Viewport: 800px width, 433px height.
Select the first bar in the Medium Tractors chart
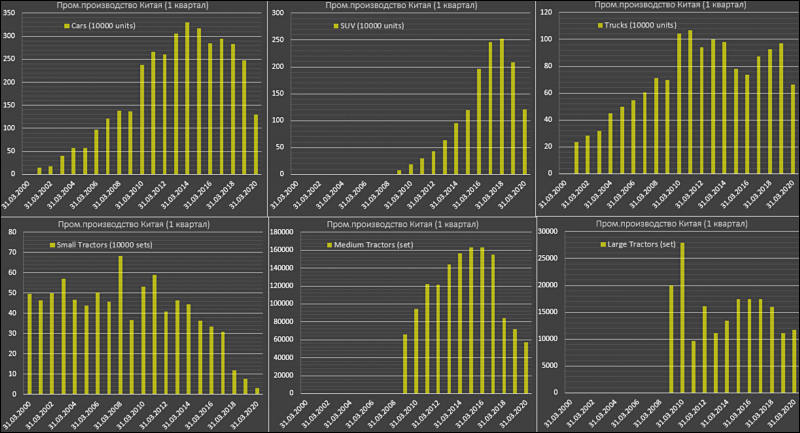(x=405, y=364)
